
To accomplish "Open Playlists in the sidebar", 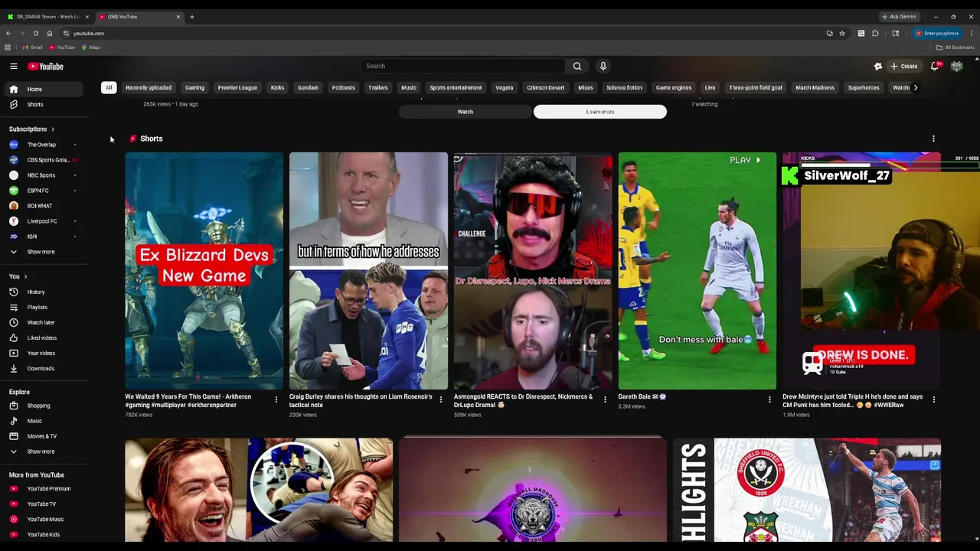I will (44, 307).
